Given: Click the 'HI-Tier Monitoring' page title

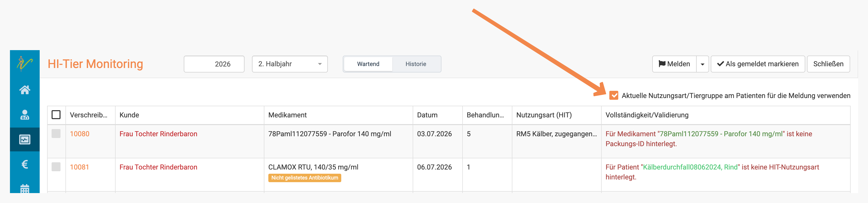Looking at the screenshot, I should click(x=95, y=64).
